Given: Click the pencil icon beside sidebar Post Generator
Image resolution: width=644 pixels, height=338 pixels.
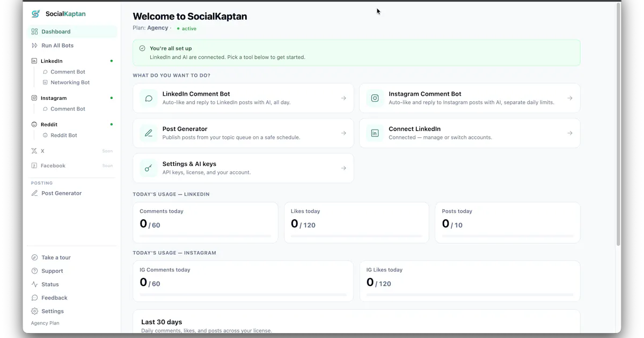Looking at the screenshot, I should tap(34, 193).
